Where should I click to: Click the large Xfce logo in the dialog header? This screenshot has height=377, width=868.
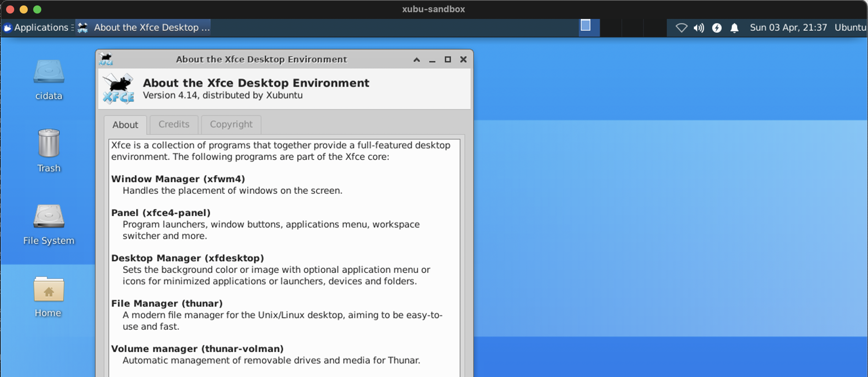pyautogui.click(x=118, y=89)
